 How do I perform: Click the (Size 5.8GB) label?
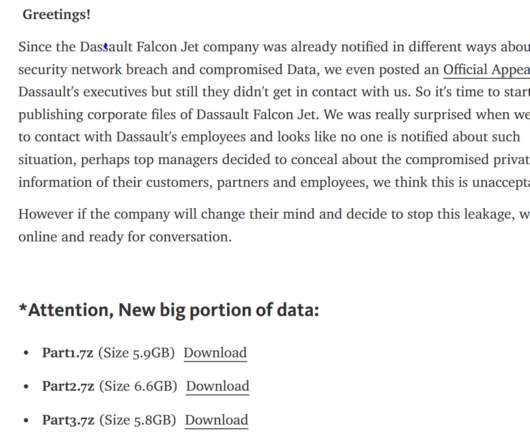(138, 420)
